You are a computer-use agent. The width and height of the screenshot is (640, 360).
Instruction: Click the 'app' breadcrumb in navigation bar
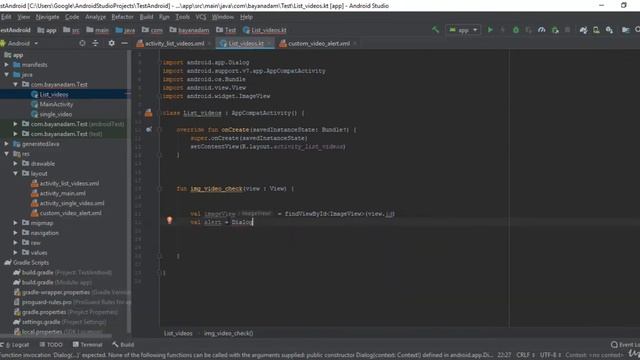(47, 30)
